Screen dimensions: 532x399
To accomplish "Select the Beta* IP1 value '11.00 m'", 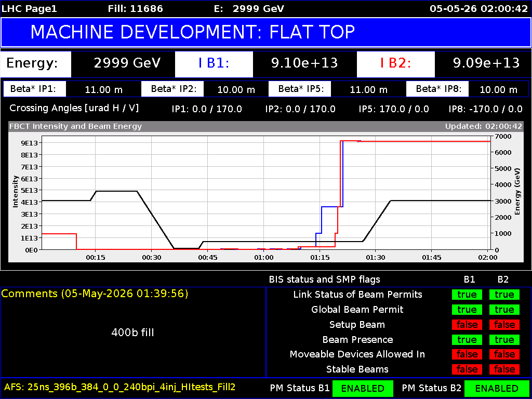I will (103, 89).
